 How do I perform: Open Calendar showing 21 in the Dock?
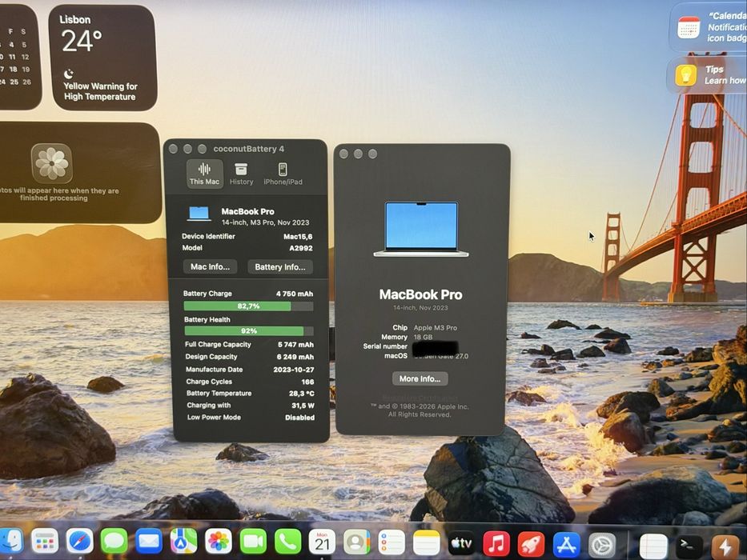[x=322, y=542]
